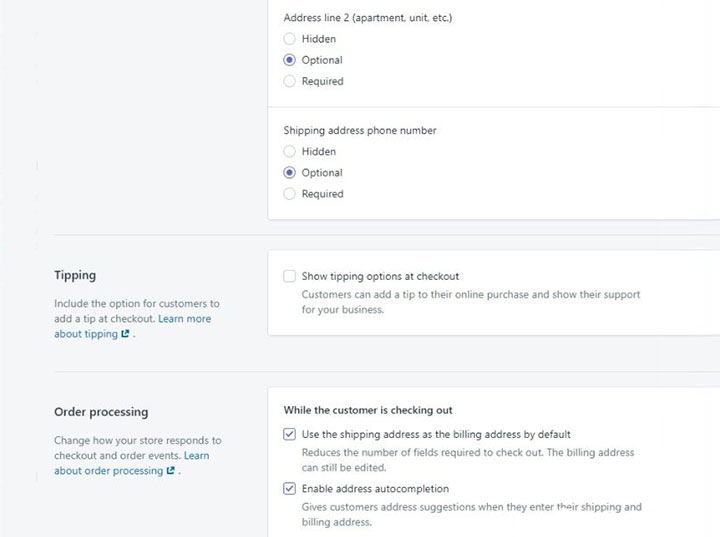The width and height of the screenshot is (720, 537).
Task: Enable Show tipping options at checkout
Action: click(289, 276)
